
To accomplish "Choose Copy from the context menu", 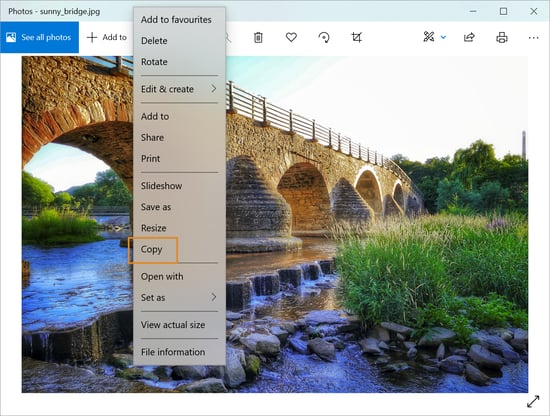I will point(153,250).
